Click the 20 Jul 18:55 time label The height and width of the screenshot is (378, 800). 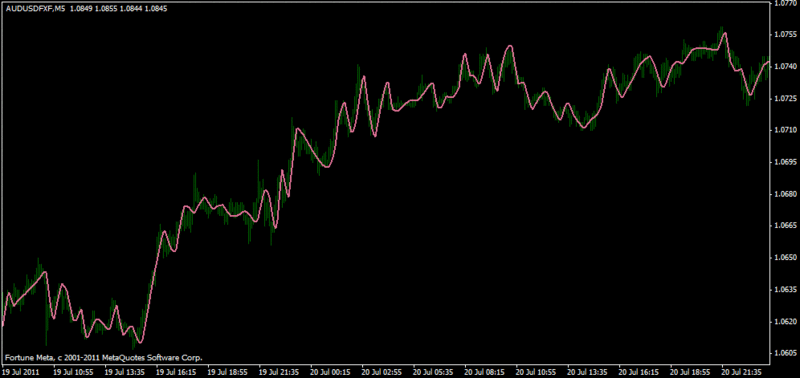point(690,372)
